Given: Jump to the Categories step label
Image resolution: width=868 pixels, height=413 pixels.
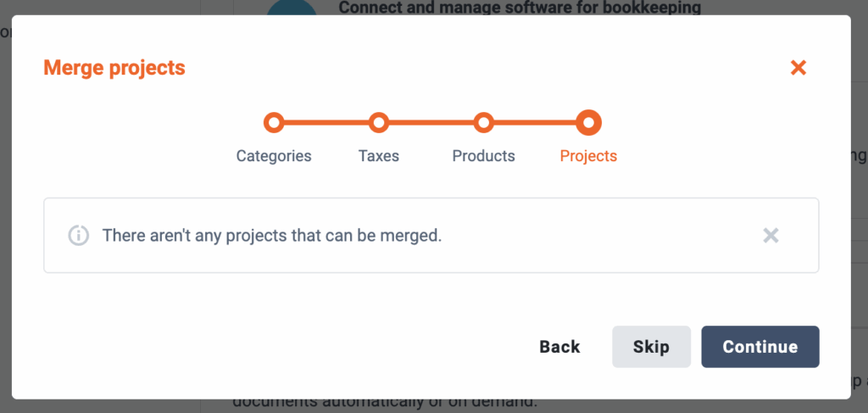Looking at the screenshot, I should tap(274, 155).
